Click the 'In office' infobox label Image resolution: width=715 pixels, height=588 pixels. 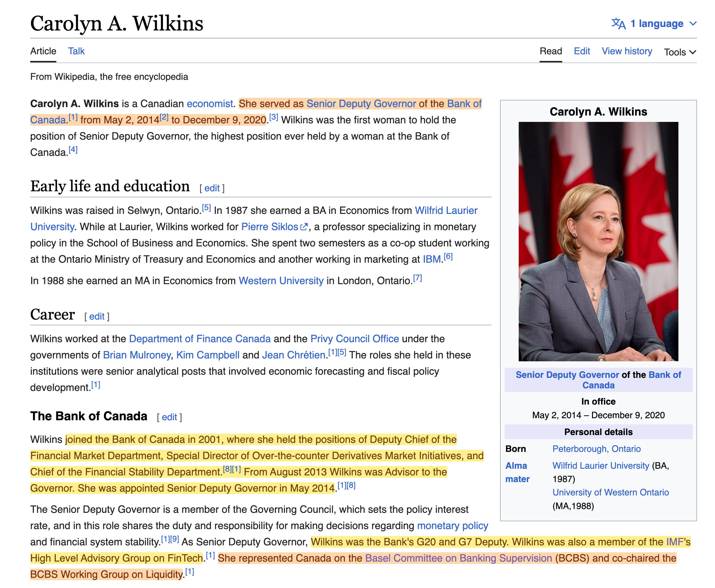pos(599,401)
